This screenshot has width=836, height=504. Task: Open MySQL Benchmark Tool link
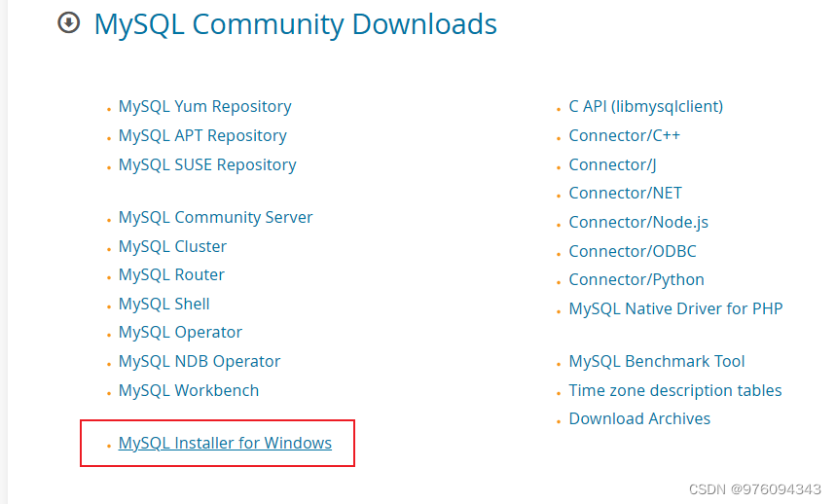(657, 362)
